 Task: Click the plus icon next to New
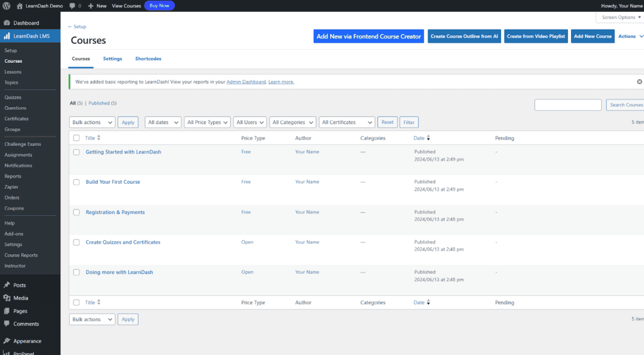(91, 6)
